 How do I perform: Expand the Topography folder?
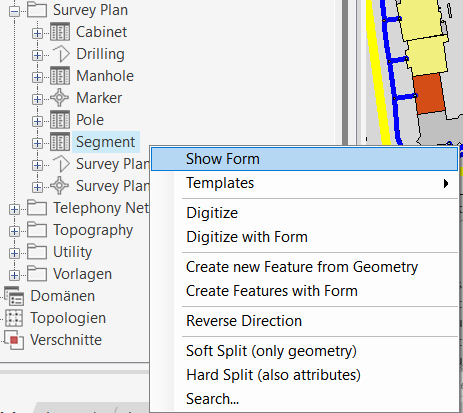point(14,231)
